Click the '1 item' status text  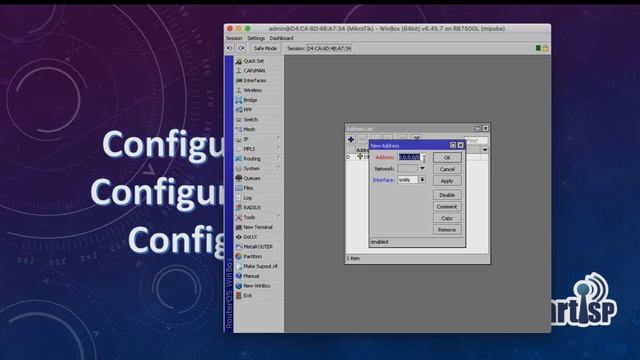tap(353, 258)
